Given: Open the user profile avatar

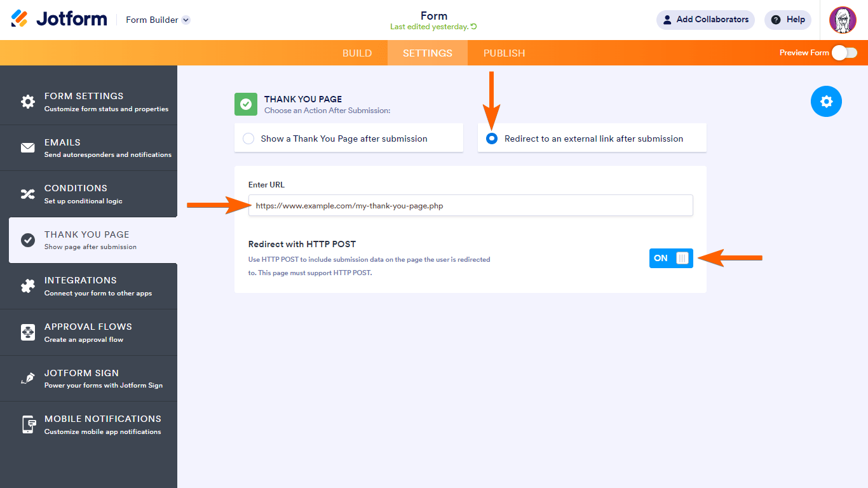Looking at the screenshot, I should click(x=843, y=20).
